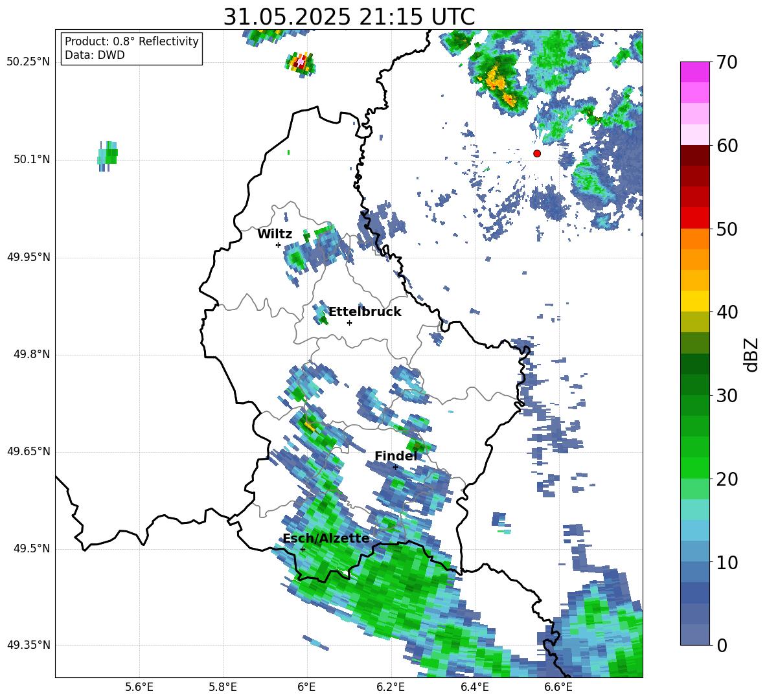Viewport: 767px width, 700px height.
Task: Click the 49.35°N latitude label
Action: [29, 645]
